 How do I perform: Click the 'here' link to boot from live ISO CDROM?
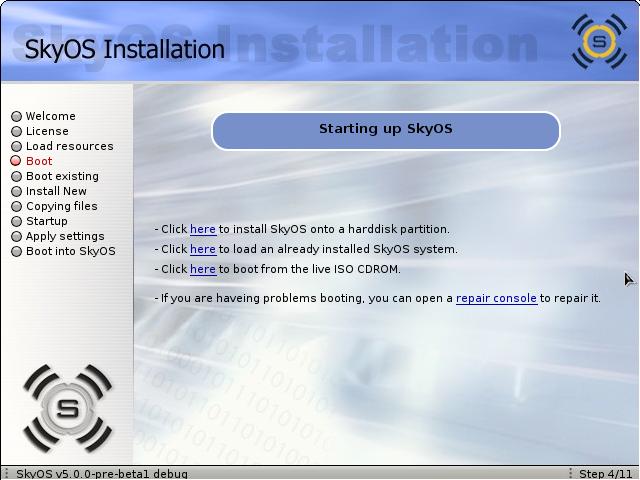tap(202, 269)
